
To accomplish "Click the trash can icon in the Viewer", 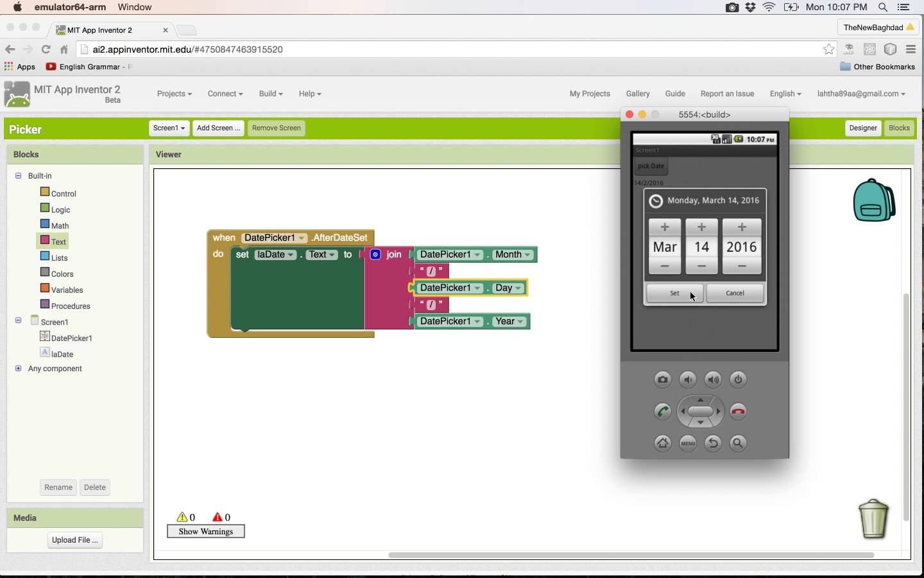I will pyautogui.click(x=873, y=519).
